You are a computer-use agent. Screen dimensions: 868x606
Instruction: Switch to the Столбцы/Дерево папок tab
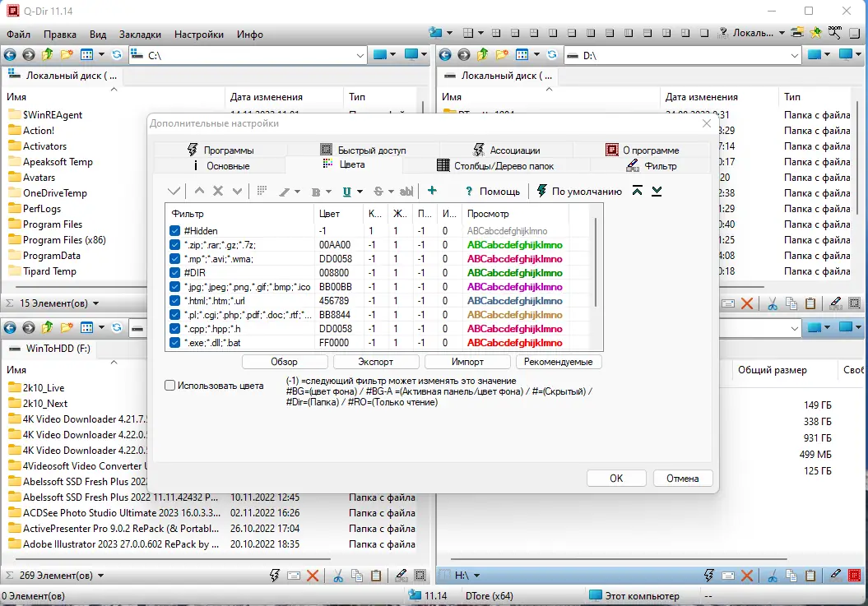click(x=495, y=165)
